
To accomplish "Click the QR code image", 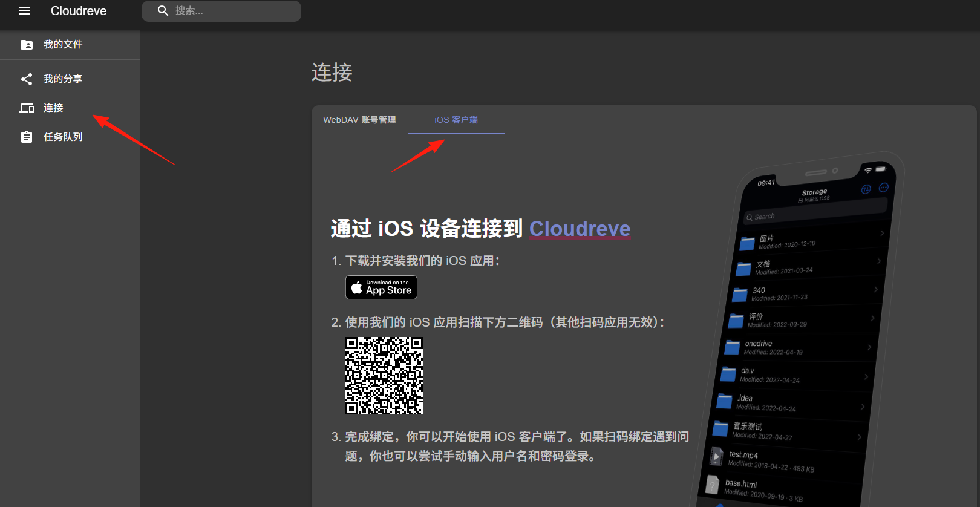I will [x=384, y=376].
